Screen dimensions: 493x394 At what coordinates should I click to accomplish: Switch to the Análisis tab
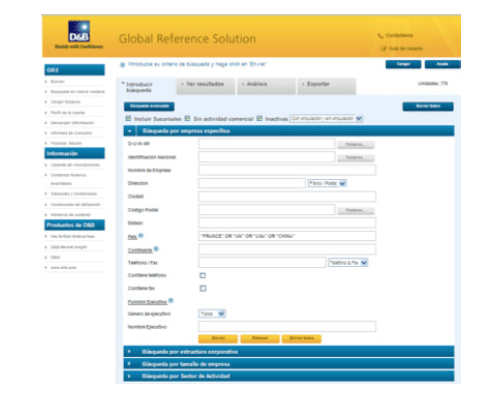(x=266, y=86)
